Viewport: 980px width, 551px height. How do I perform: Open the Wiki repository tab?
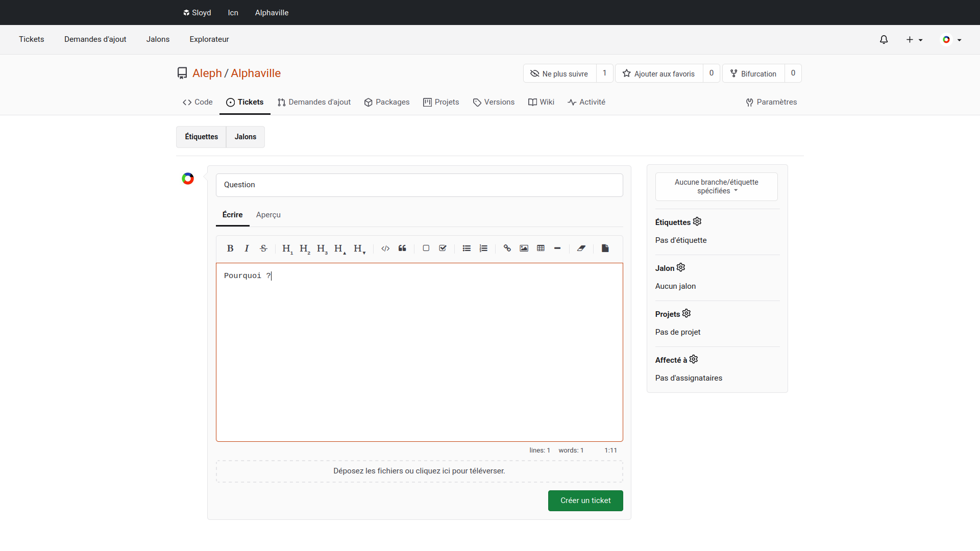tap(541, 102)
